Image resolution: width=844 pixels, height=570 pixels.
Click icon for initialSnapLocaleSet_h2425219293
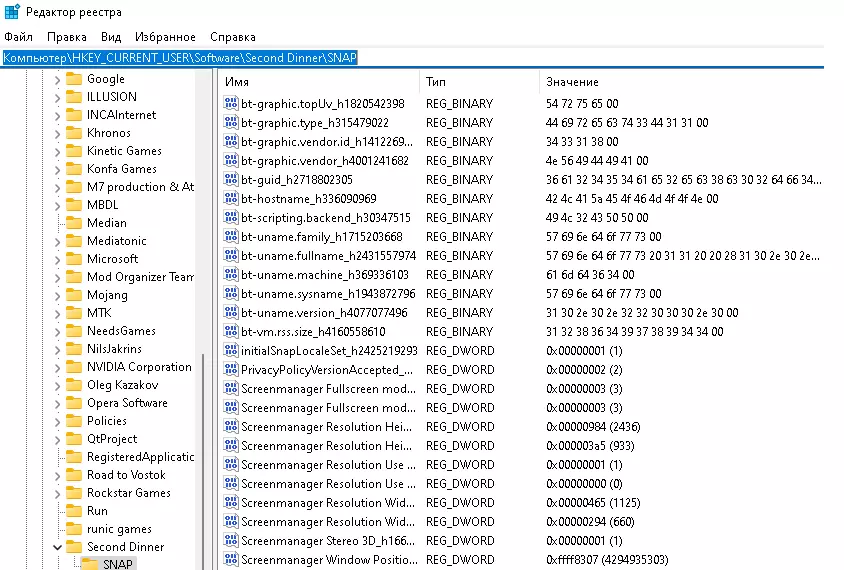click(x=231, y=350)
